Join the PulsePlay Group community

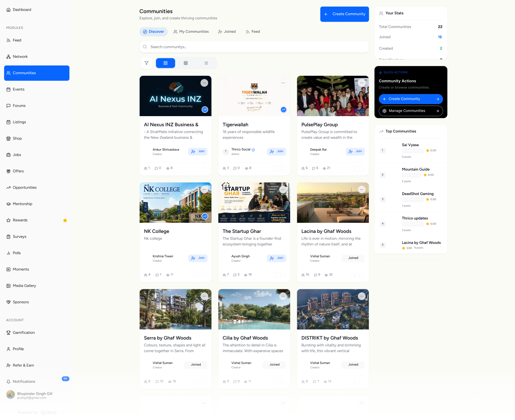coord(355,151)
